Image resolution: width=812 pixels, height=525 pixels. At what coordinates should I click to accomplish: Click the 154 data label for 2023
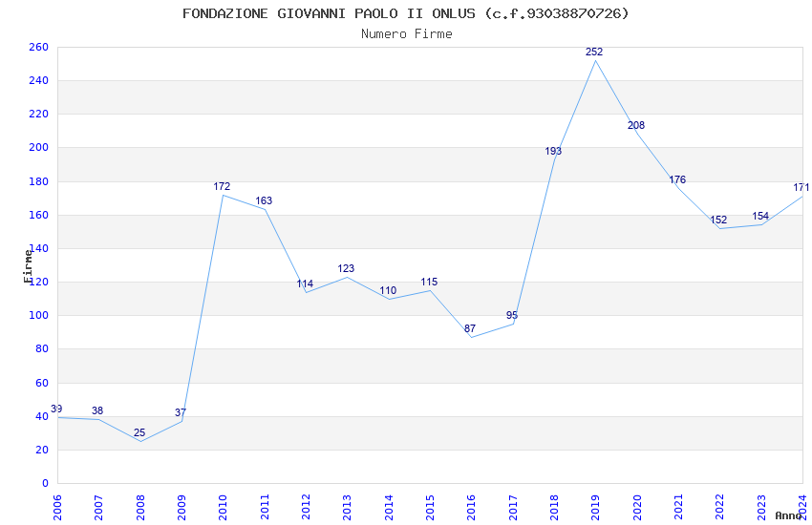tap(760, 216)
